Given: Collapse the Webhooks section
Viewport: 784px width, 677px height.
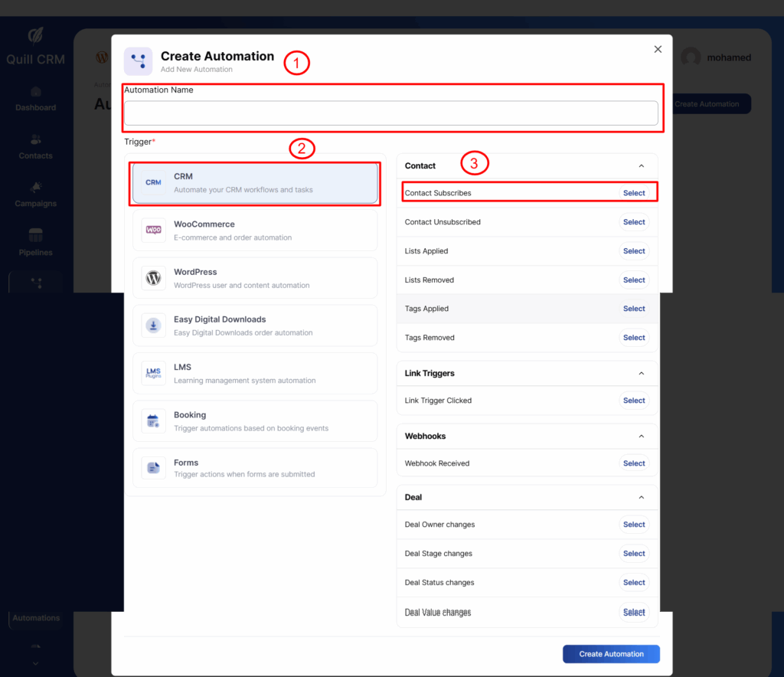Looking at the screenshot, I should click(642, 436).
